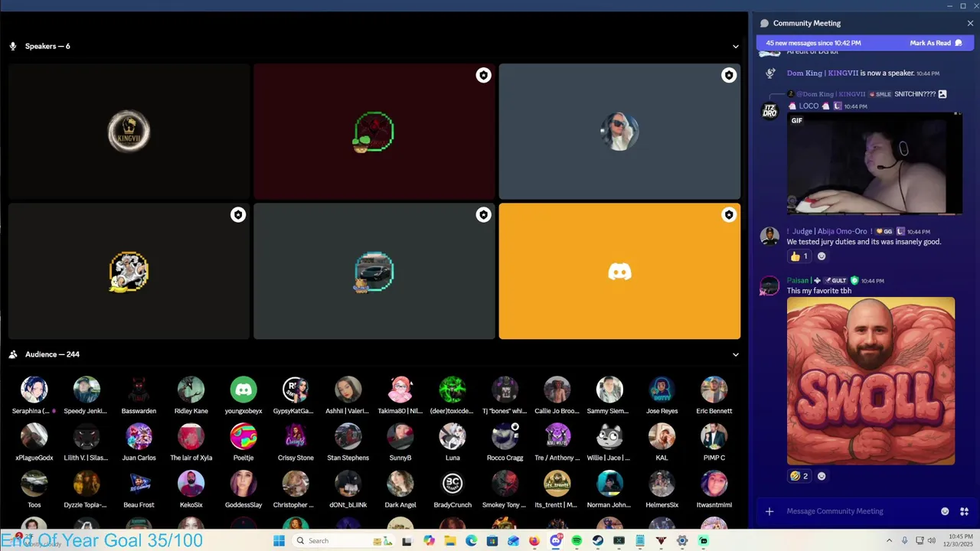Image resolution: width=980 pixels, height=551 pixels.
Task: Open the emoji picker in message box
Action: [945, 511]
